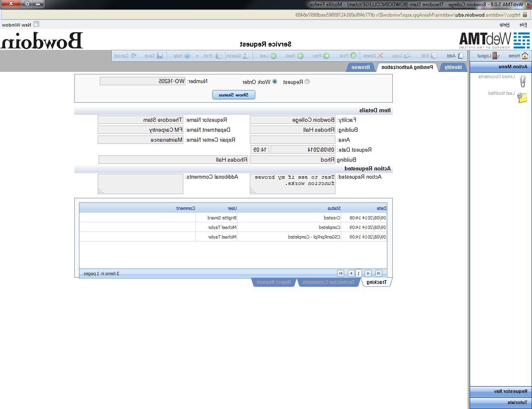This screenshot has height=409, width=532.
Task: Click the Logout door icon
Action: pyautogui.click(x=495, y=56)
